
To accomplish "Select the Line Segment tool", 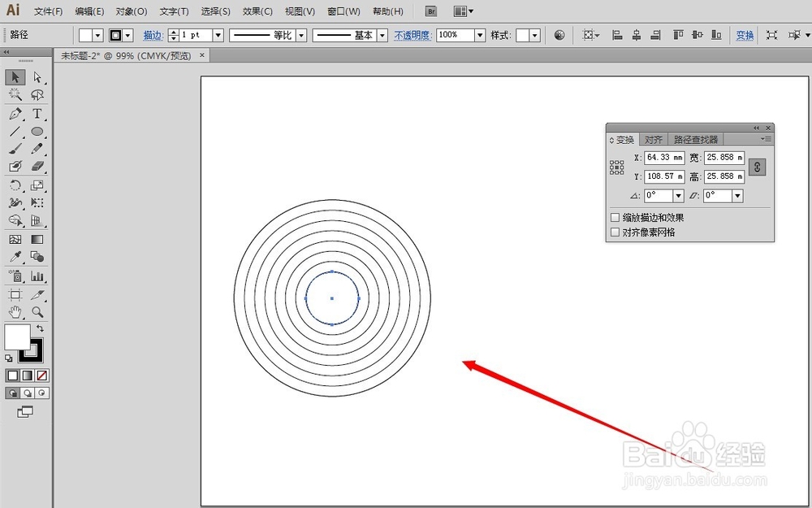I will (15, 131).
